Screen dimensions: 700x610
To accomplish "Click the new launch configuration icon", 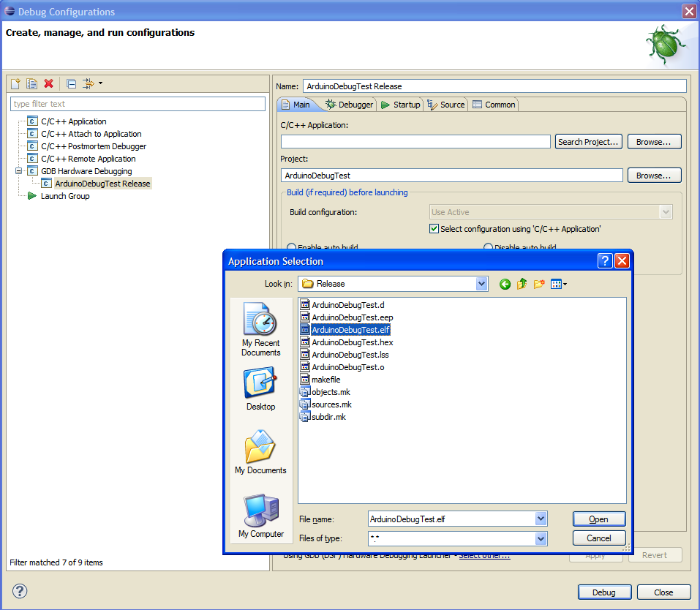I will 15,83.
